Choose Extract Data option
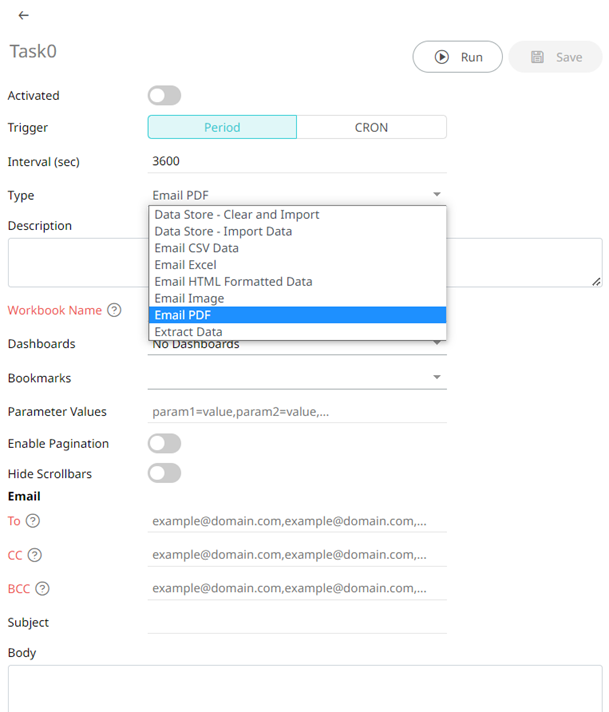609x712 pixels. pyautogui.click(x=189, y=332)
